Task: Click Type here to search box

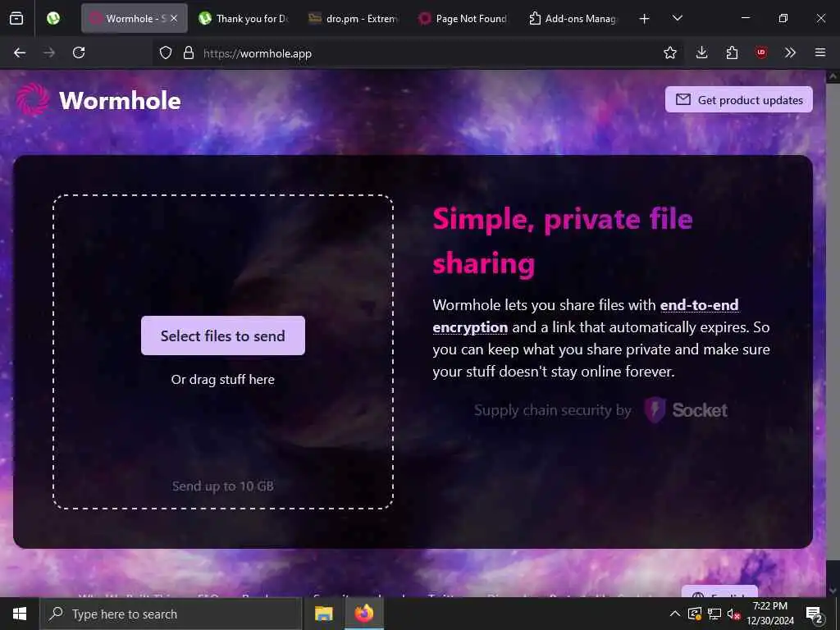Action: (x=171, y=614)
